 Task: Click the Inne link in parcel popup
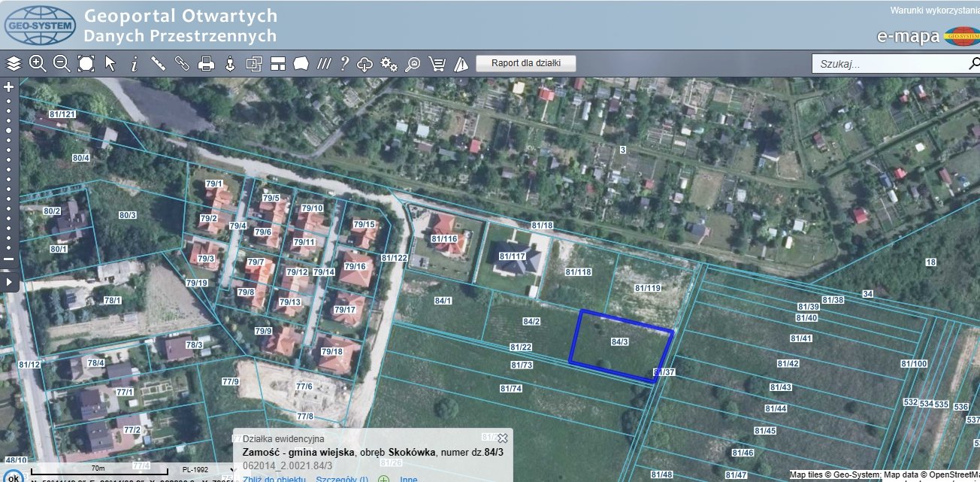pos(408,479)
